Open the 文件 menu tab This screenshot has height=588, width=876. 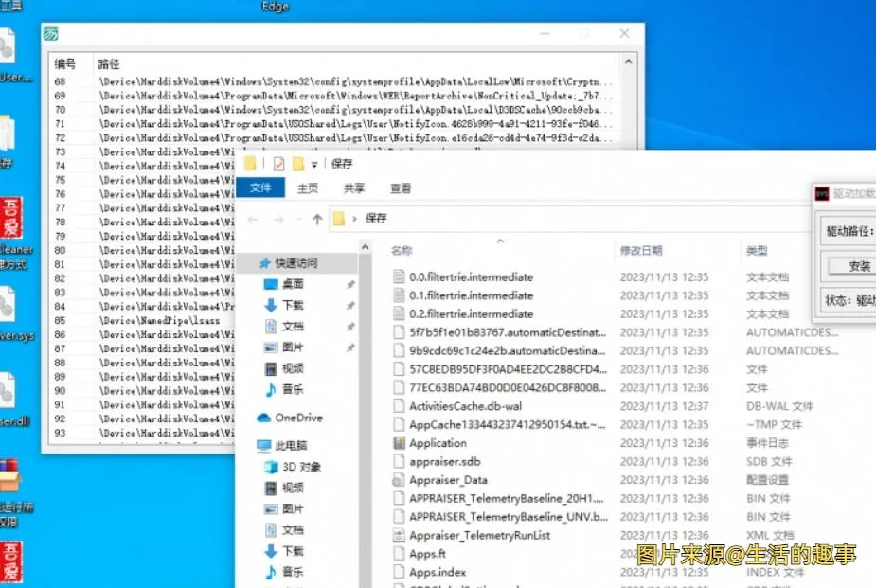click(x=260, y=188)
